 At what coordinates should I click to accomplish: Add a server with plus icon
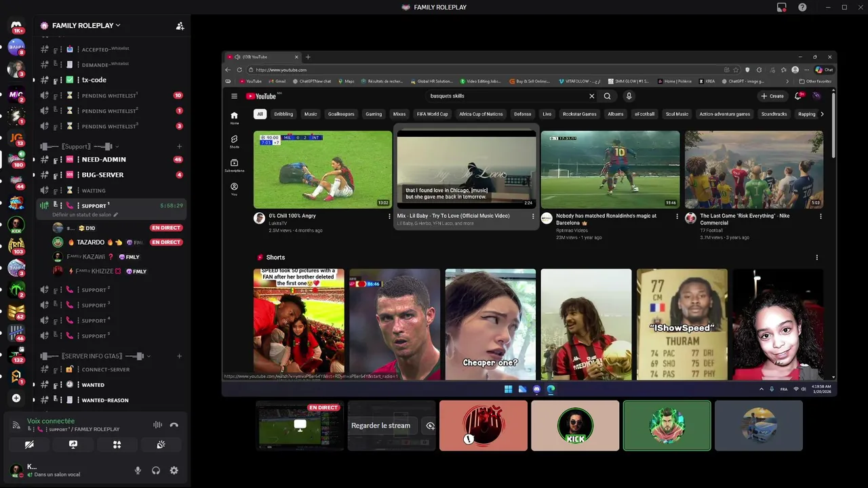click(16, 398)
